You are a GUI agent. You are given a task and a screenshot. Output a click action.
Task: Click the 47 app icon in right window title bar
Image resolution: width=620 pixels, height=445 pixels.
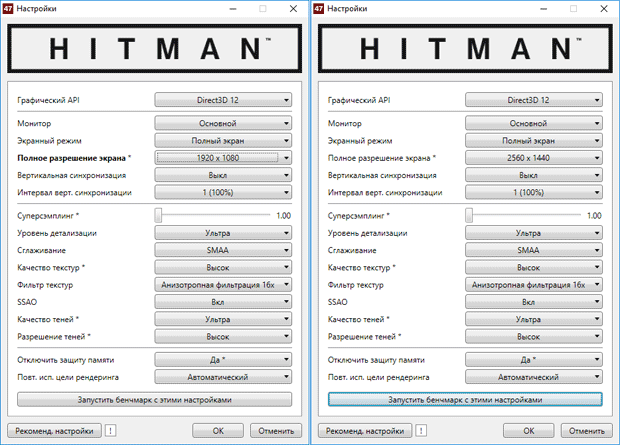319,9
